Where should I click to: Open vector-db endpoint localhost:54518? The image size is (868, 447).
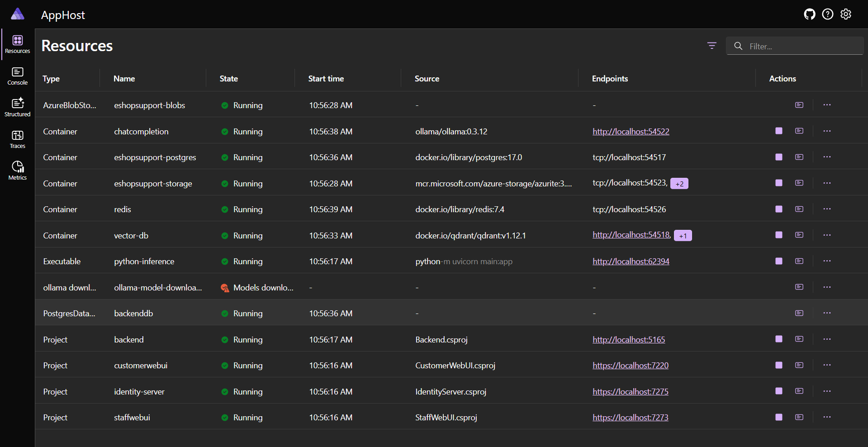(631, 235)
